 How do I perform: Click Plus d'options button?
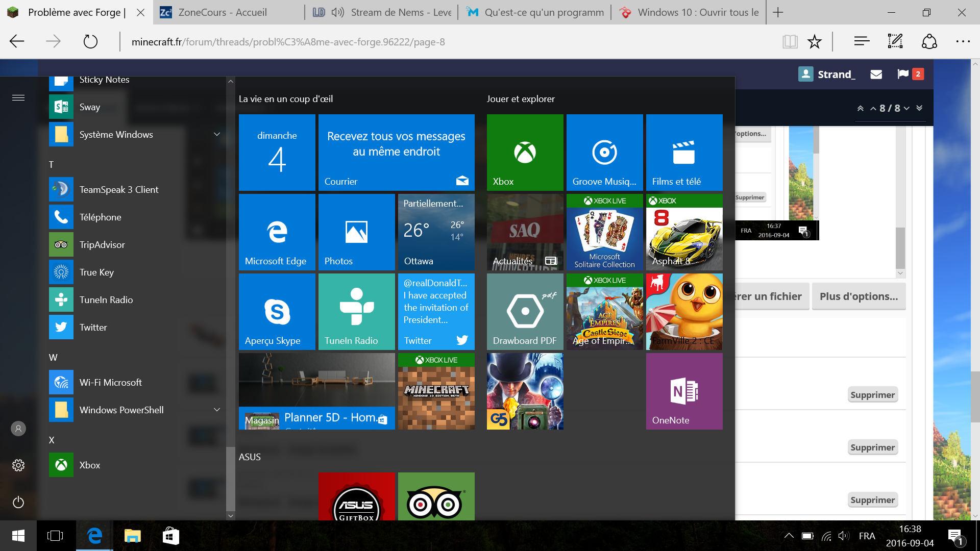pos(859,296)
